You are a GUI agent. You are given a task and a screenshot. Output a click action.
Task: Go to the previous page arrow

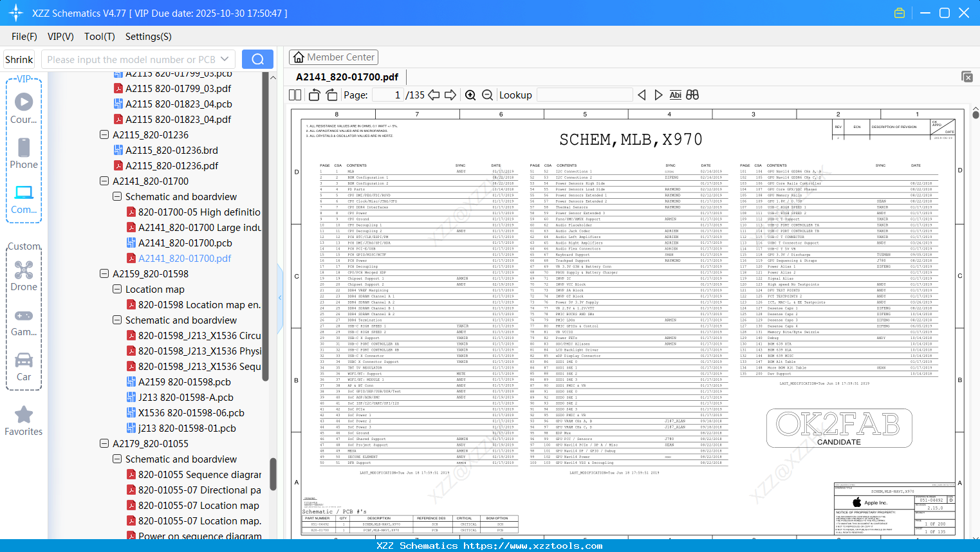coord(434,95)
